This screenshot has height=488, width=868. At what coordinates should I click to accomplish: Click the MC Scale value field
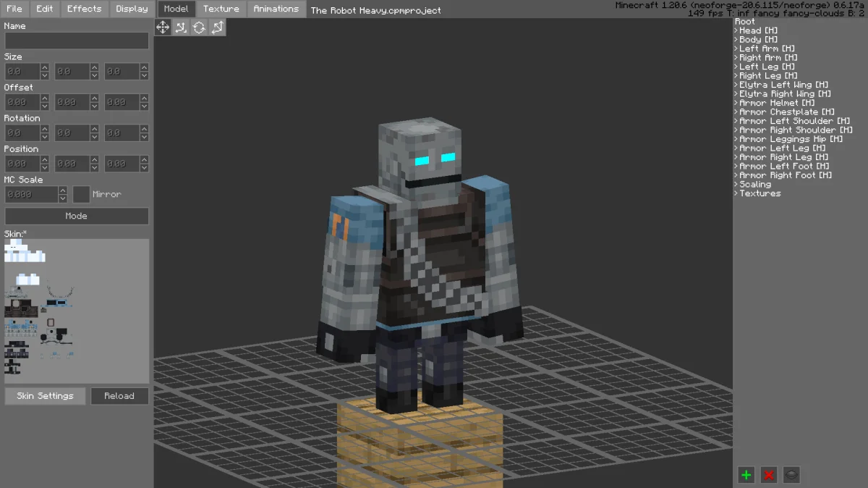coord(32,195)
